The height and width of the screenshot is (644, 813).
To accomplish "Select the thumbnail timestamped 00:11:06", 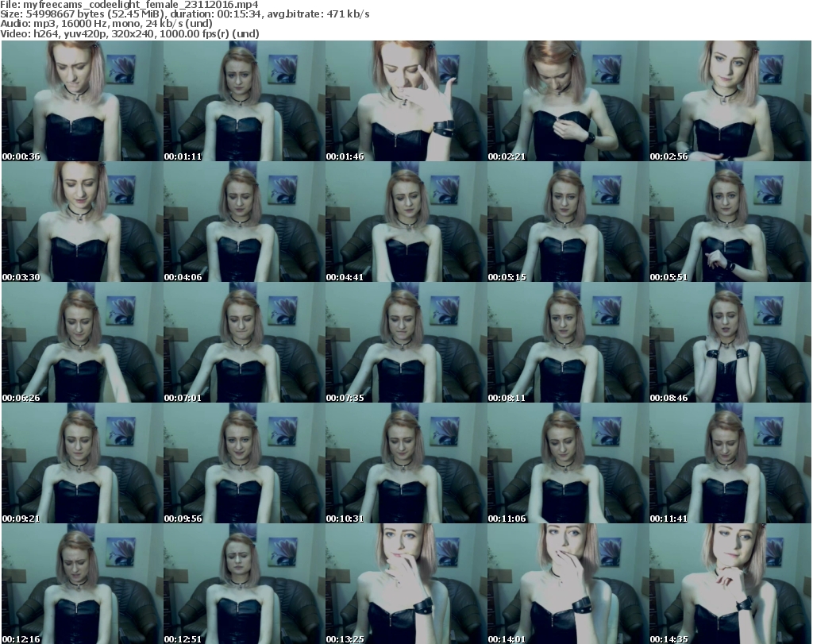I will (568, 463).
